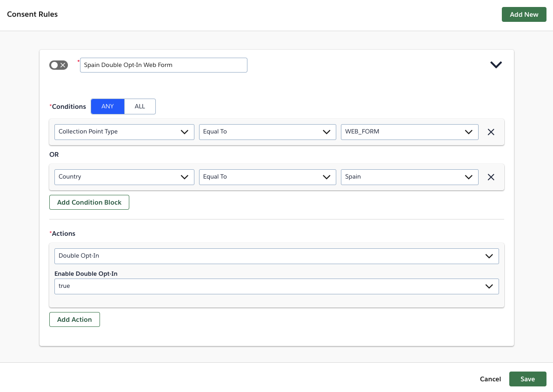Screen dimensions: 553x392
Task: Click the Add New button
Action: point(524,14)
